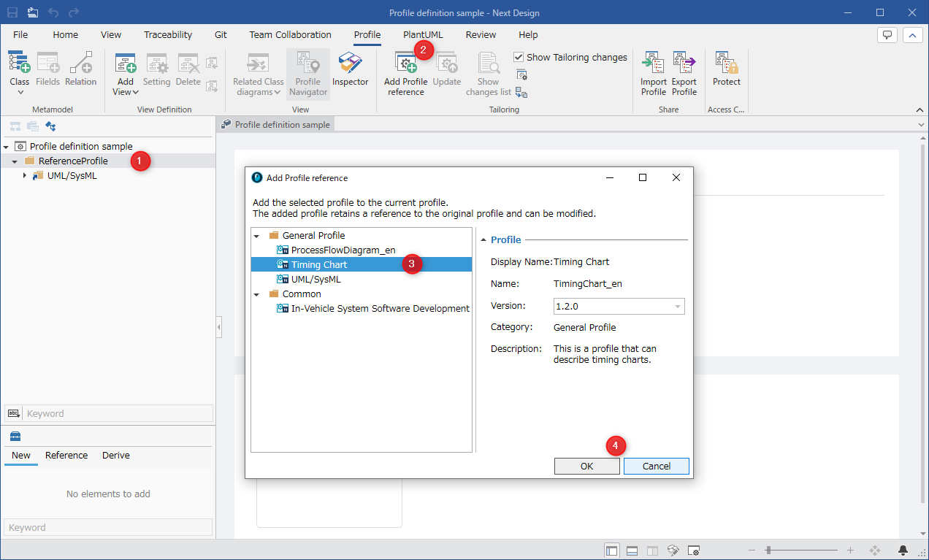
Task: Click the Profile definition sample document tab
Action: (276, 125)
